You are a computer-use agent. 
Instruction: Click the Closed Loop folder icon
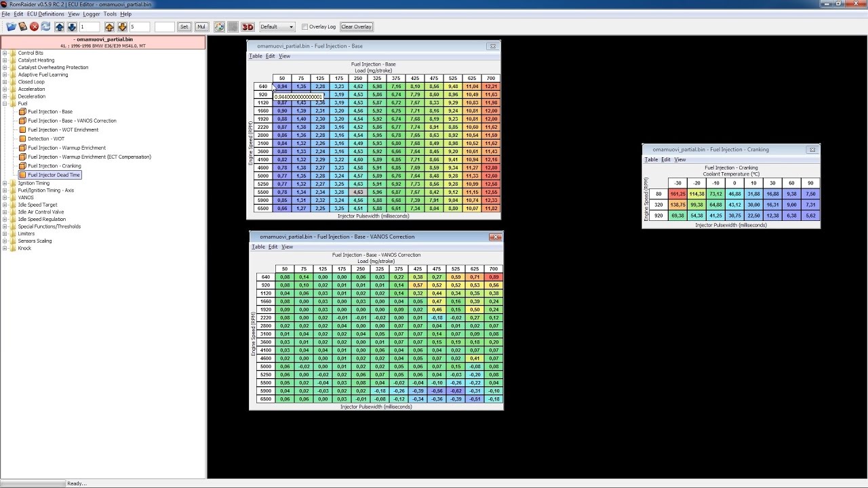[12, 82]
